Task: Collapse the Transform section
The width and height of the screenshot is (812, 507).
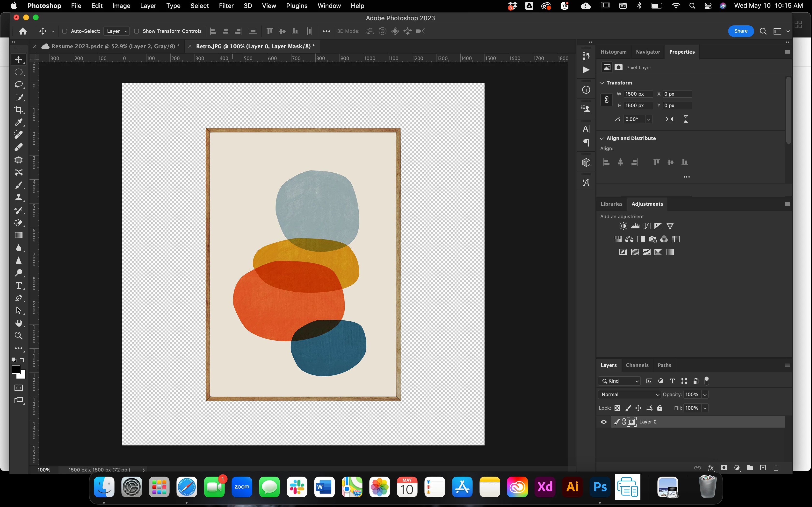Action: (602, 83)
